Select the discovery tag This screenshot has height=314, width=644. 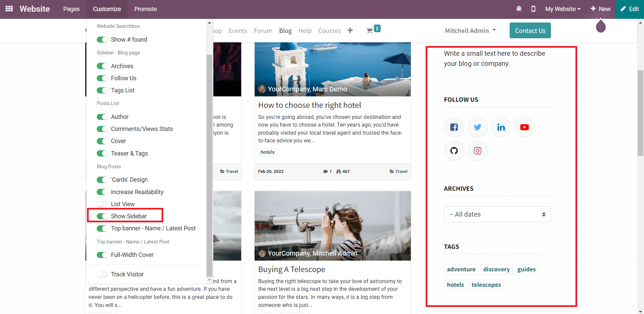(497, 269)
